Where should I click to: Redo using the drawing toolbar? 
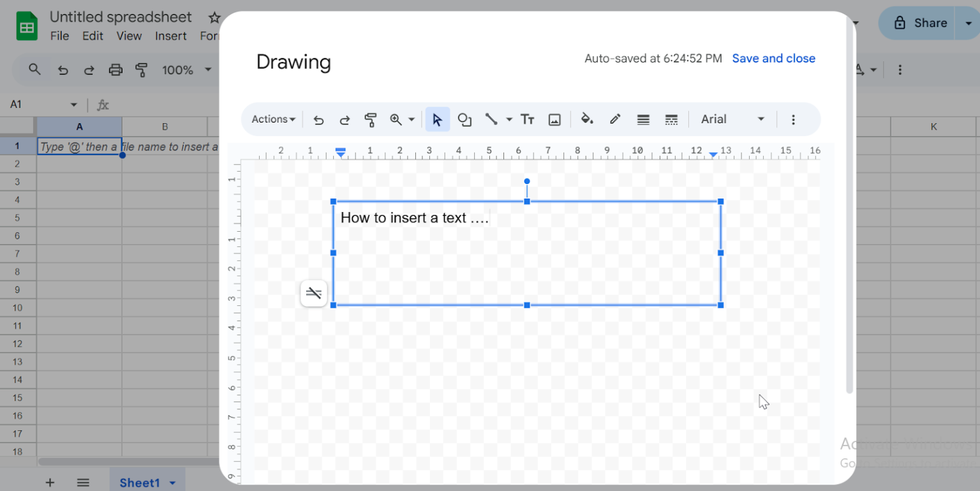click(x=345, y=119)
